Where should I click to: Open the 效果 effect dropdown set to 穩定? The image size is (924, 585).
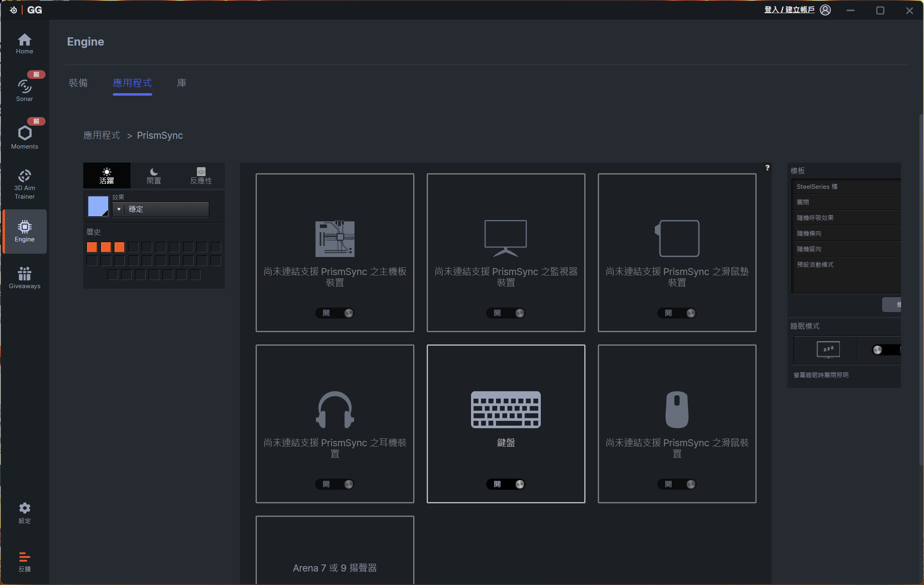click(160, 209)
